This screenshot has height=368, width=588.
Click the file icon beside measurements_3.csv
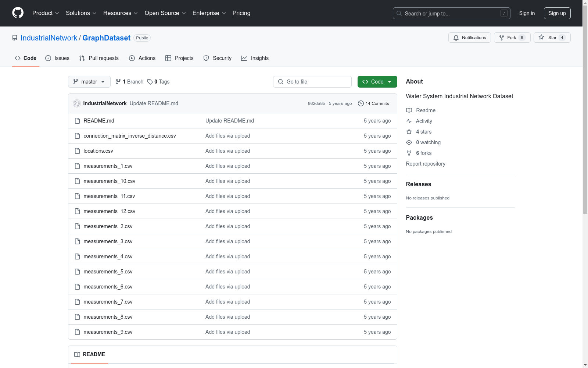pyautogui.click(x=77, y=241)
